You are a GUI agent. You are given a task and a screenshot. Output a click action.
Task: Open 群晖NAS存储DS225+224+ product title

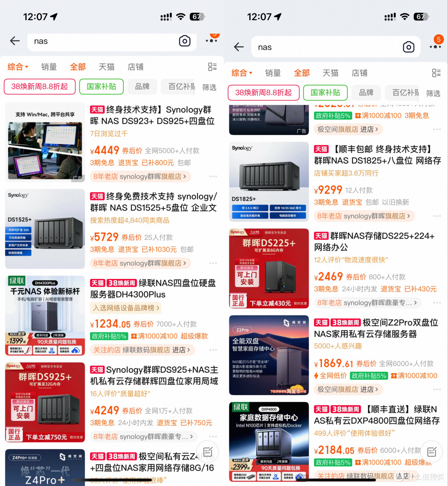point(375,242)
